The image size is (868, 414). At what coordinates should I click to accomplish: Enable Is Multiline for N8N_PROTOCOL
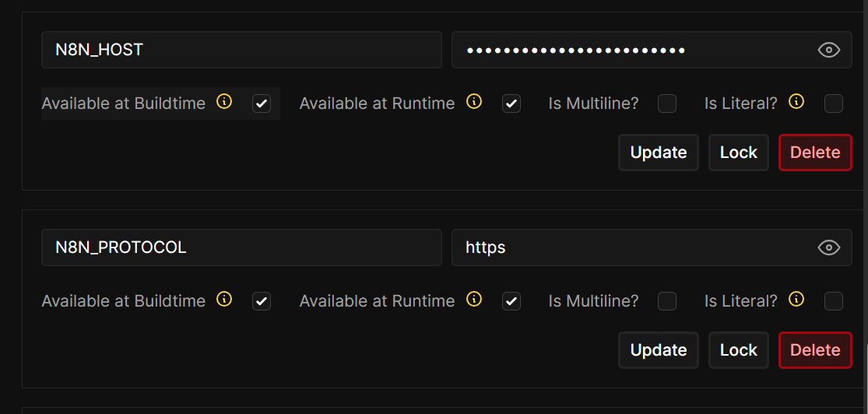[667, 301]
